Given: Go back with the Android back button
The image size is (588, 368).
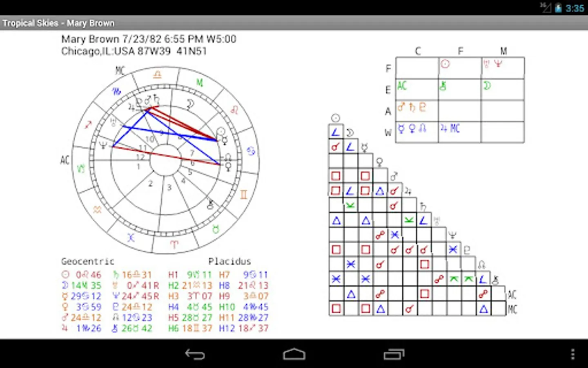Looking at the screenshot, I should point(195,354).
